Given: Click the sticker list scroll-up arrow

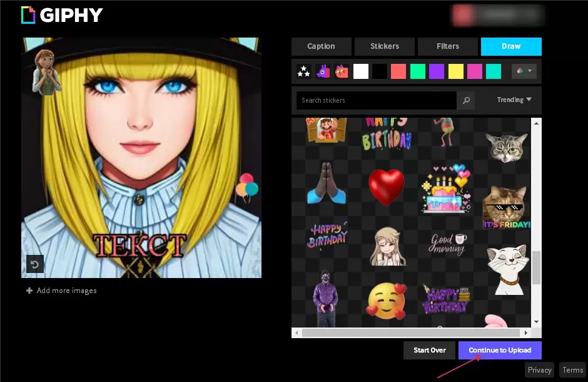Looking at the screenshot, I should coord(536,123).
